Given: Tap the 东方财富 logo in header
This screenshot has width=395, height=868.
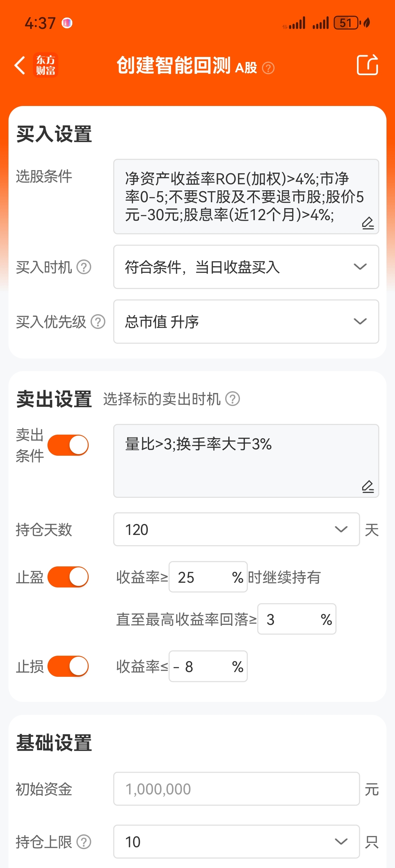Looking at the screenshot, I should coord(46,65).
